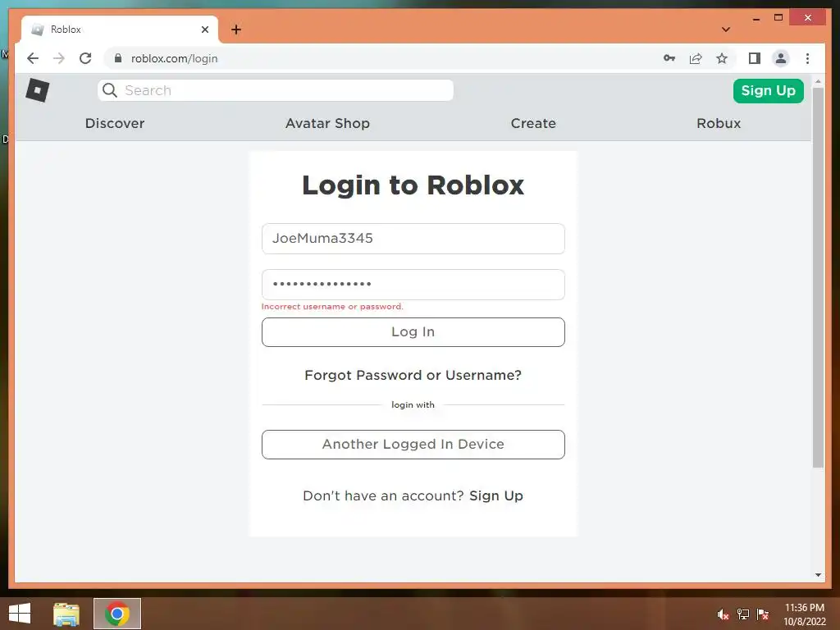Click the muted volume tray icon

tap(723, 614)
